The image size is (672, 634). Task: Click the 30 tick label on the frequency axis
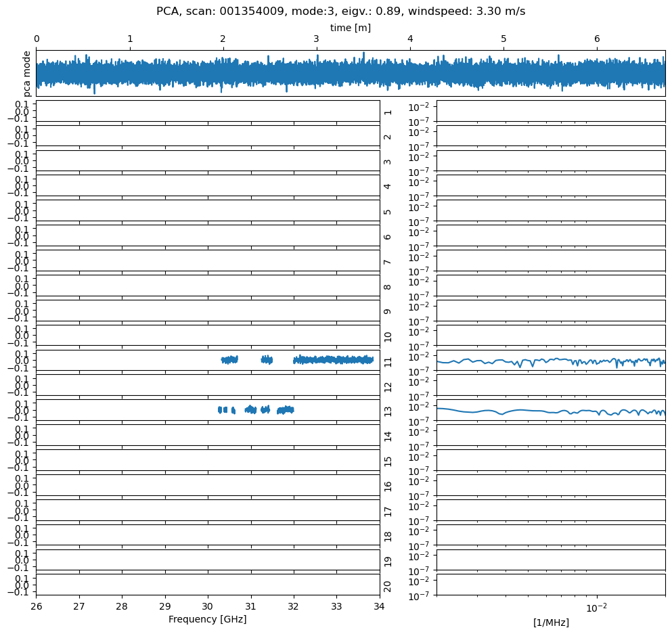click(208, 606)
